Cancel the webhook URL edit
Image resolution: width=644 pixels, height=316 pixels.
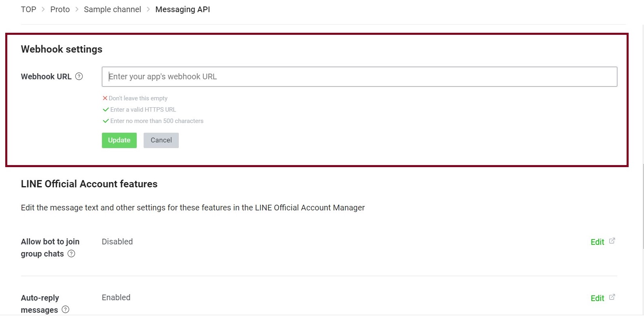(x=161, y=140)
